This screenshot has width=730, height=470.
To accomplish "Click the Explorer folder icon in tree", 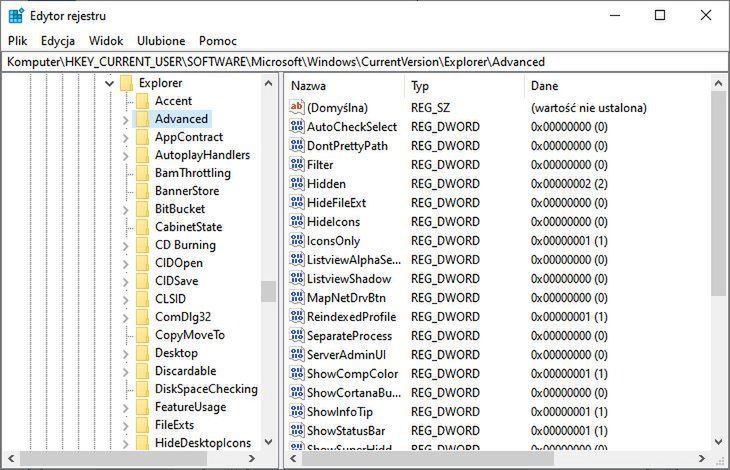I will pyautogui.click(x=126, y=83).
